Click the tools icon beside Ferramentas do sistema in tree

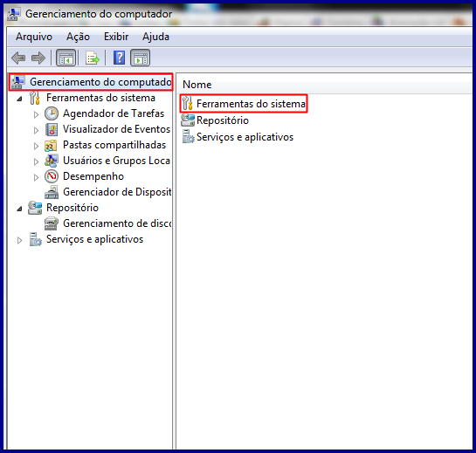(x=35, y=98)
